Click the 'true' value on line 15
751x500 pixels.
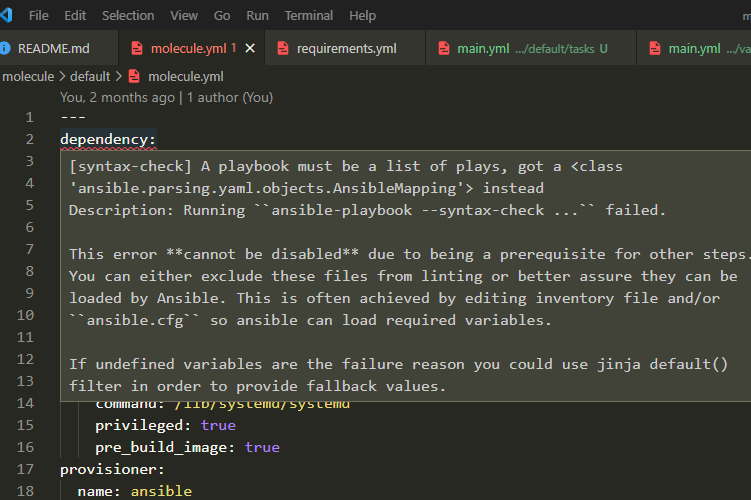(x=218, y=425)
